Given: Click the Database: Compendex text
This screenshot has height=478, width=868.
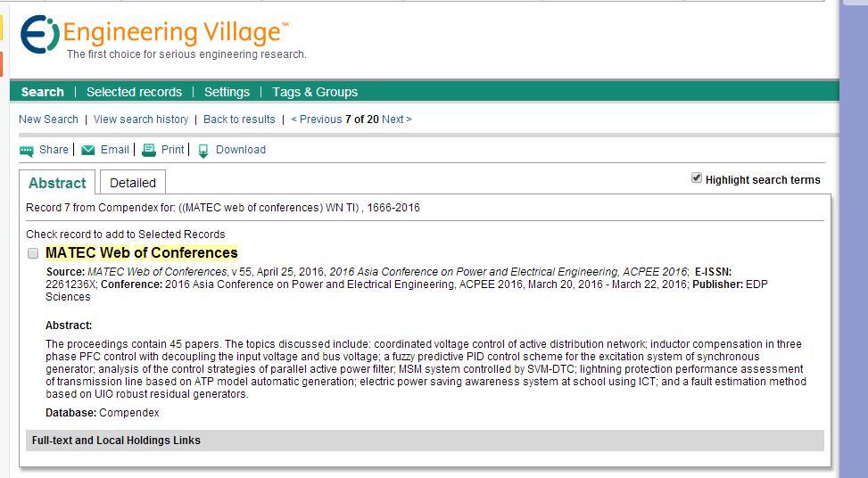Looking at the screenshot, I should [x=103, y=413].
